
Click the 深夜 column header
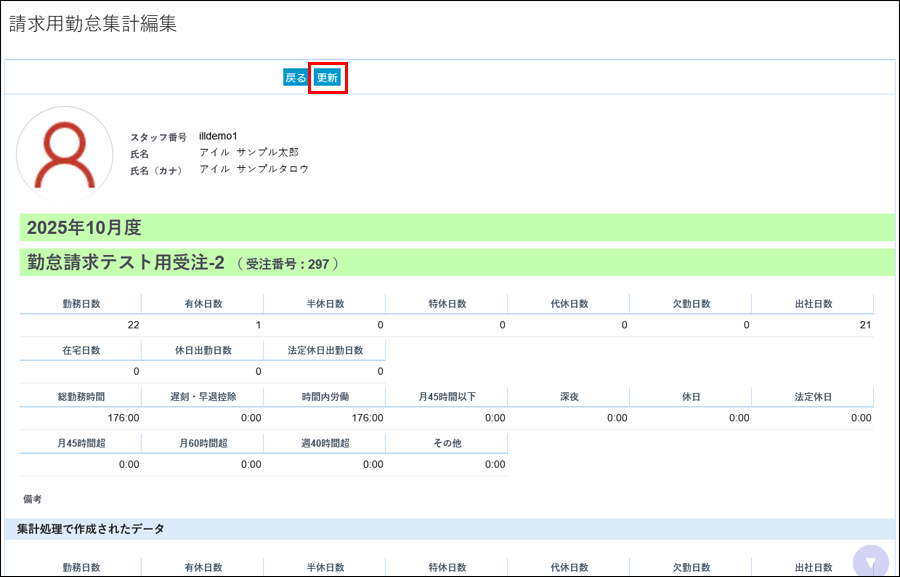coord(569,397)
